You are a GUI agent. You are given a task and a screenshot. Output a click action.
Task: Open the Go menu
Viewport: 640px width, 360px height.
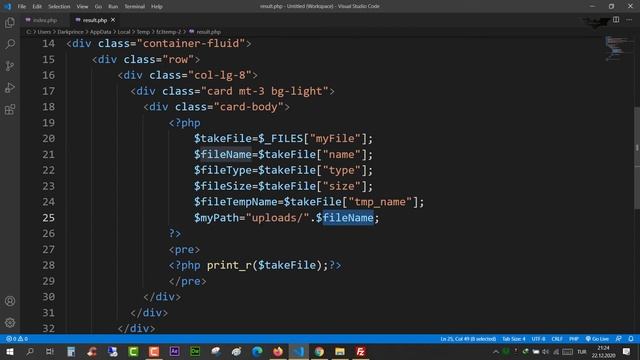98,6
